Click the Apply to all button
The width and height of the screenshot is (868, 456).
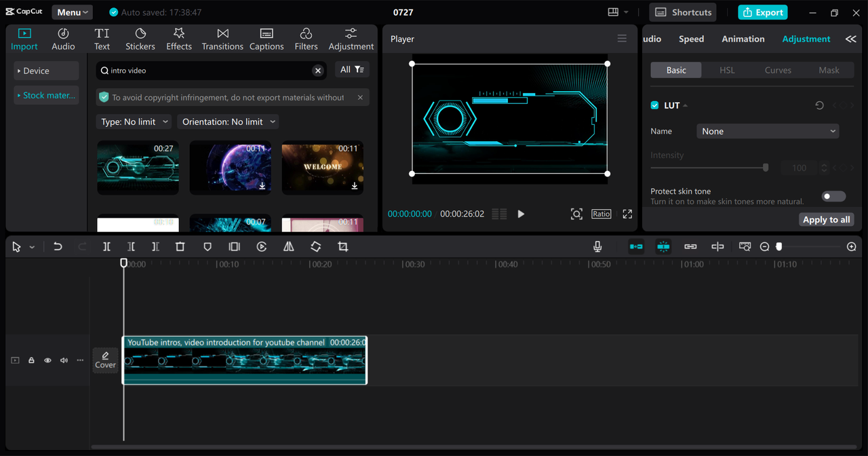pyautogui.click(x=826, y=219)
